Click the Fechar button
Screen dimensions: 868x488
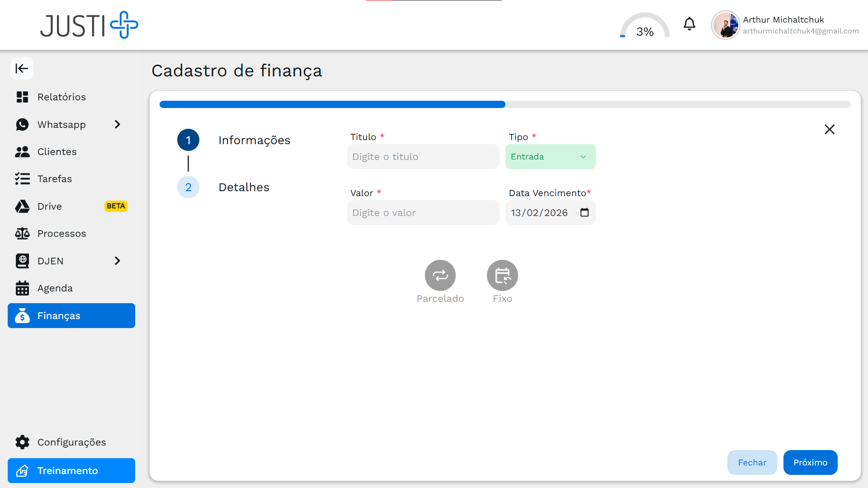point(752,462)
